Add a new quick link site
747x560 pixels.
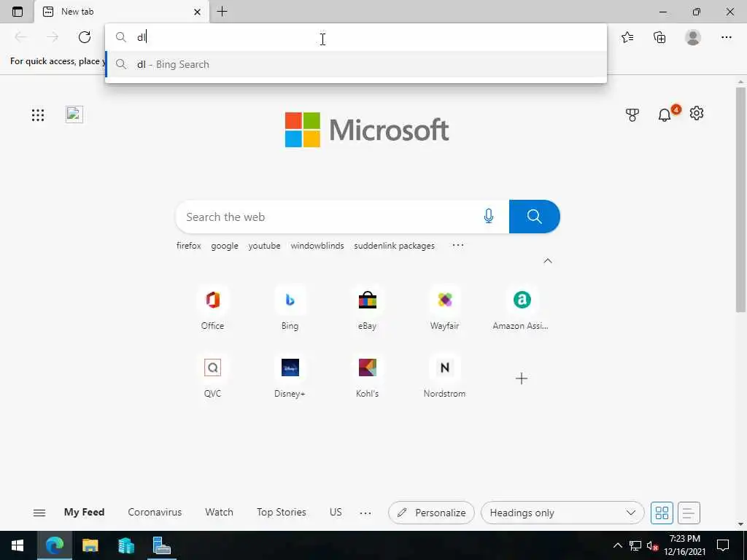click(x=522, y=378)
